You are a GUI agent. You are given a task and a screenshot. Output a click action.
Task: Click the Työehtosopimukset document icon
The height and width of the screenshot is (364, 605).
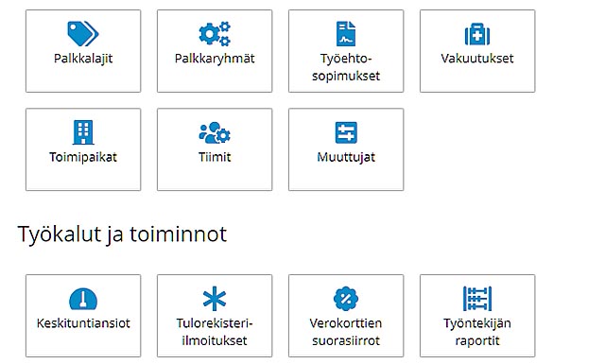pos(346,34)
